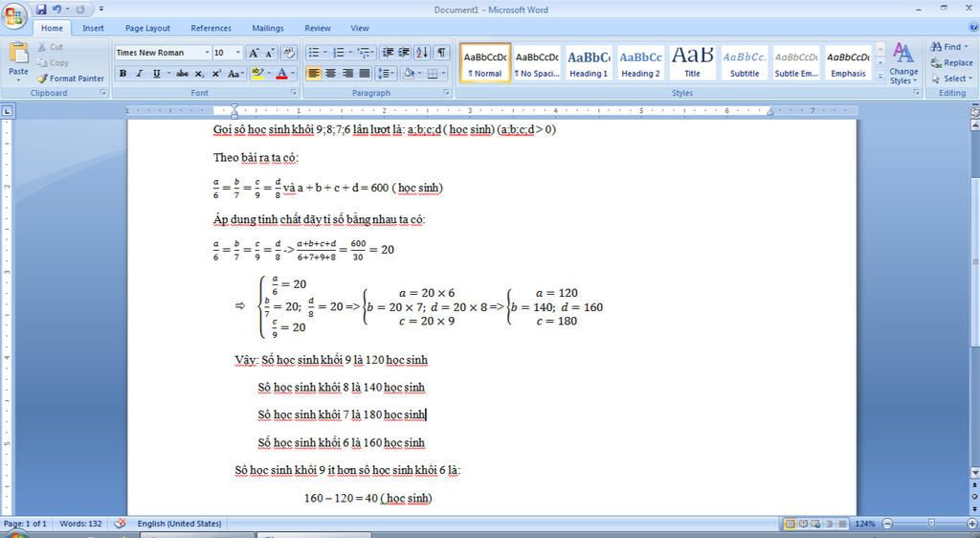Cut the selected text
Viewport: 980px width, 538px height.
[x=50, y=47]
